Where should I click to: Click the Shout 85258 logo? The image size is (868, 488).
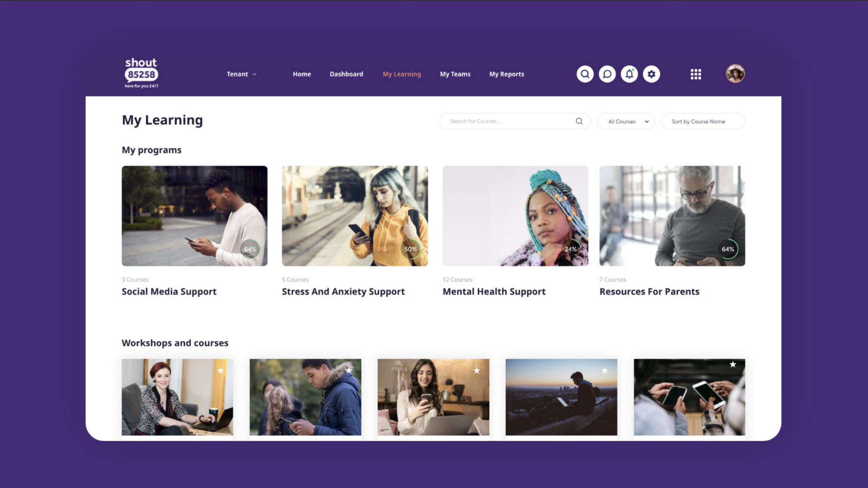(x=141, y=73)
